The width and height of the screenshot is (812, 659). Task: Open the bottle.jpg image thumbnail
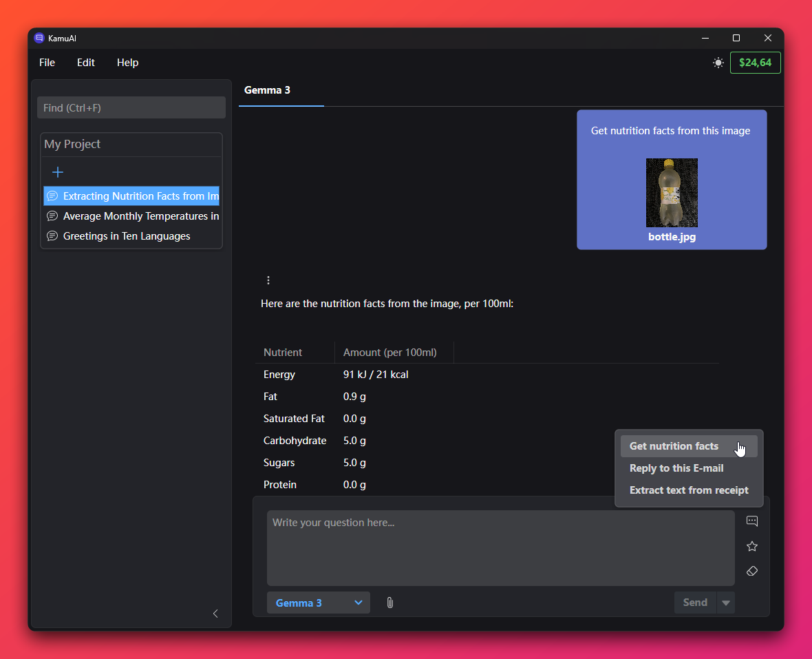pyautogui.click(x=672, y=193)
